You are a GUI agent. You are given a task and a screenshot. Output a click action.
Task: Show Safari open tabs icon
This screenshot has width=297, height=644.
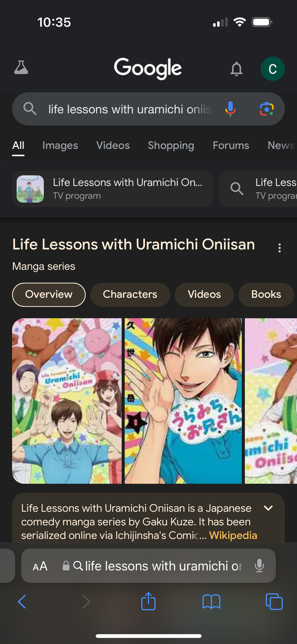(x=274, y=602)
